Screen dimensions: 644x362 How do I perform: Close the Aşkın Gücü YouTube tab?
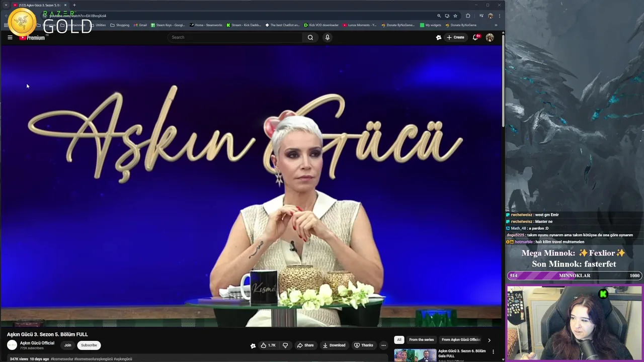click(x=65, y=5)
